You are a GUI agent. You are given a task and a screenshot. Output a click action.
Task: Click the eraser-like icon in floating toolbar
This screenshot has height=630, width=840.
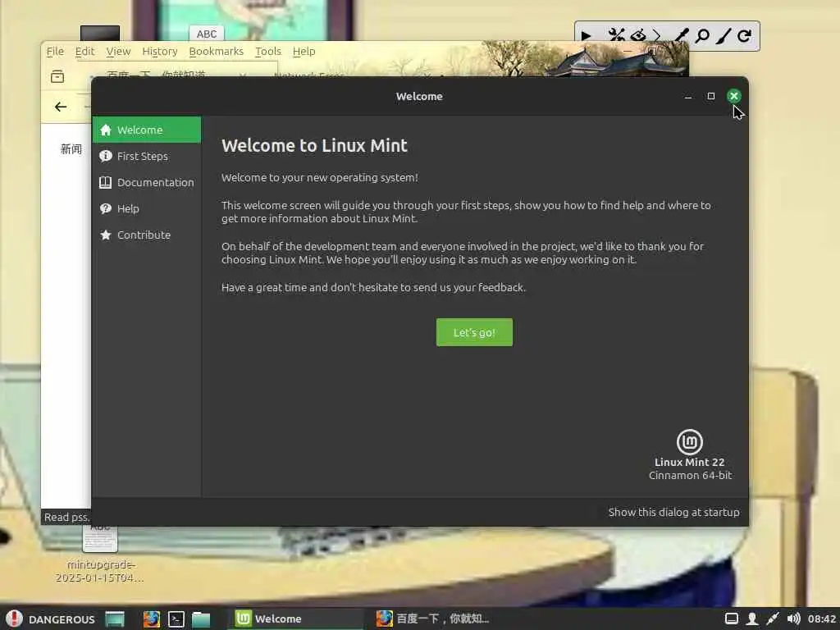pos(638,35)
